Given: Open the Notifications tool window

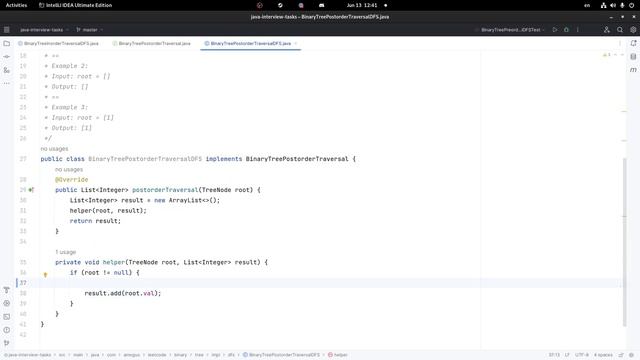Looking at the screenshot, I should point(633,43).
